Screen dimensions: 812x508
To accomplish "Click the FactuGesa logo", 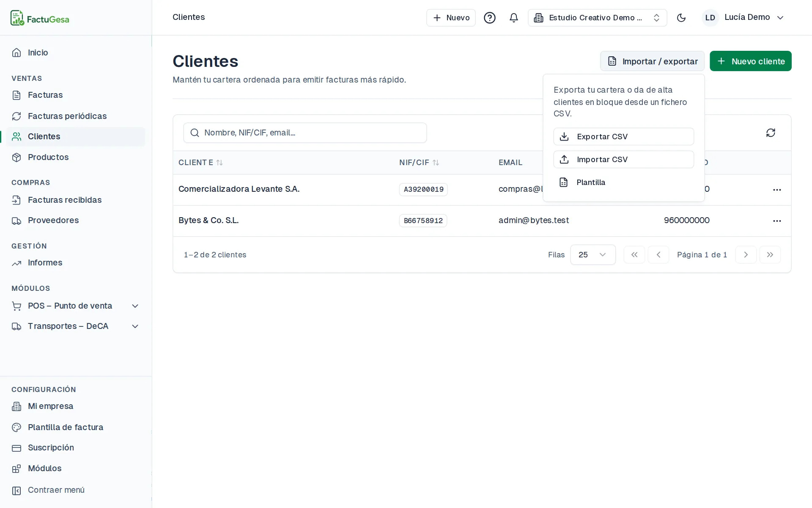I will click(x=40, y=18).
